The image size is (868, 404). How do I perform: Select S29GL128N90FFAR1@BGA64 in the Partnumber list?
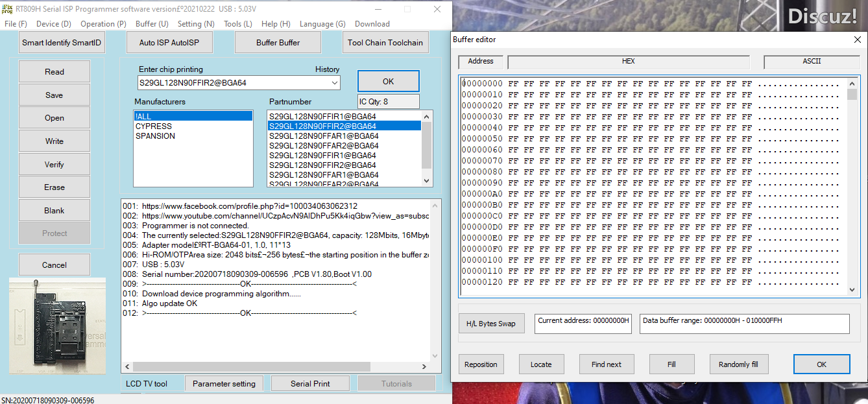(x=324, y=136)
